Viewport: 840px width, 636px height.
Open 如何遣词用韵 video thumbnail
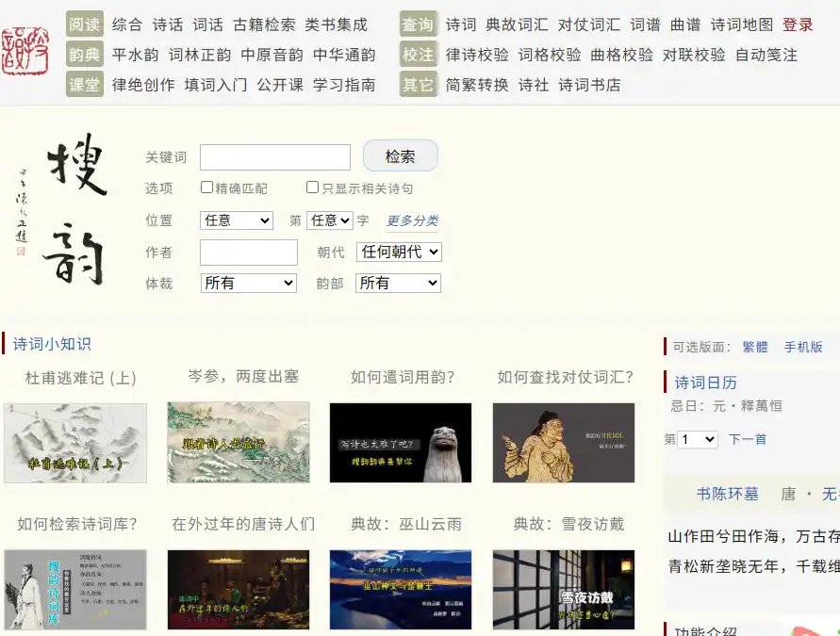pos(401,443)
